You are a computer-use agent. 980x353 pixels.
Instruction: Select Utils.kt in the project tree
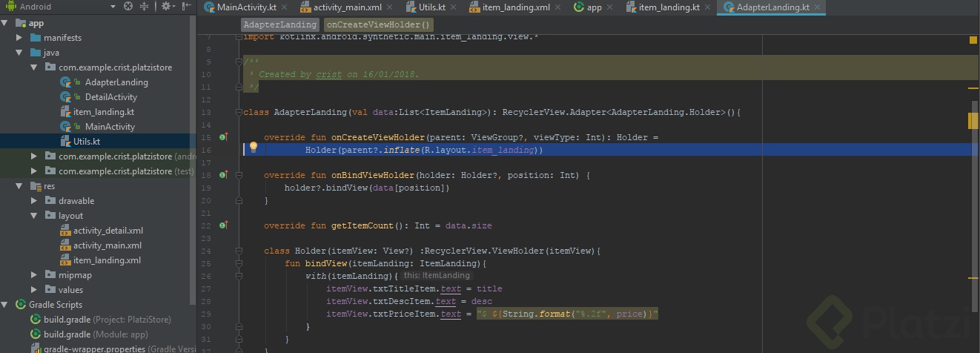87,142
